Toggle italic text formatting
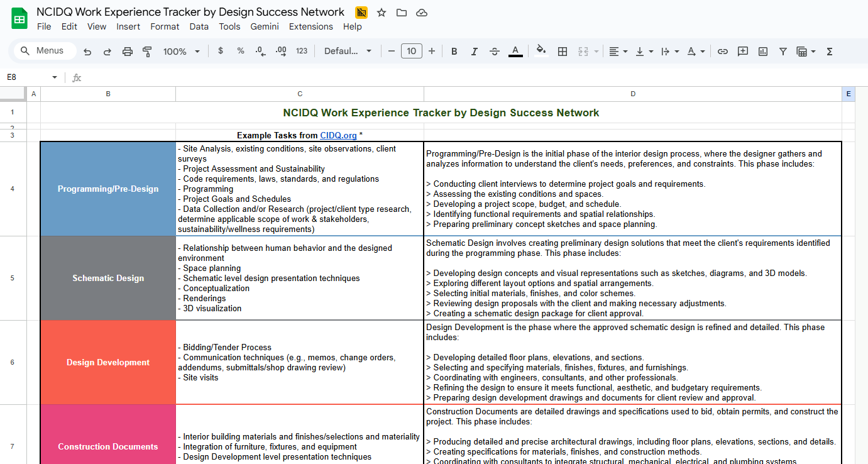Image resolution: width=868 pixels, height=464 pixels. click(x=475, y=52)
